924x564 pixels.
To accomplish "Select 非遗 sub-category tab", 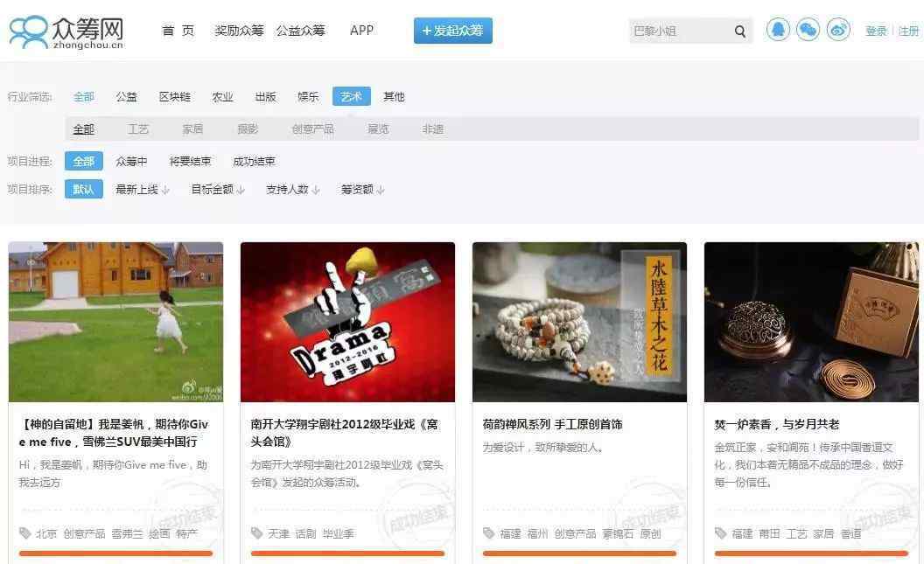I will [x=432, y=129].
